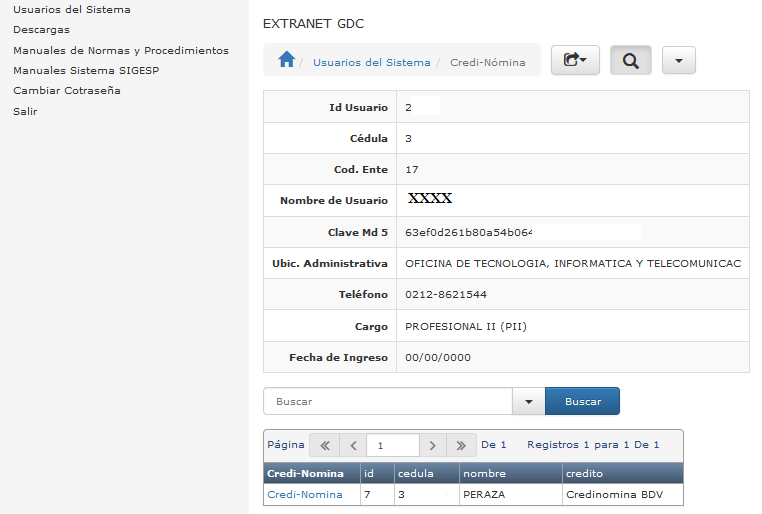
Task: Expand the caret-only toolbar dropdown
Action: (678, 60)
